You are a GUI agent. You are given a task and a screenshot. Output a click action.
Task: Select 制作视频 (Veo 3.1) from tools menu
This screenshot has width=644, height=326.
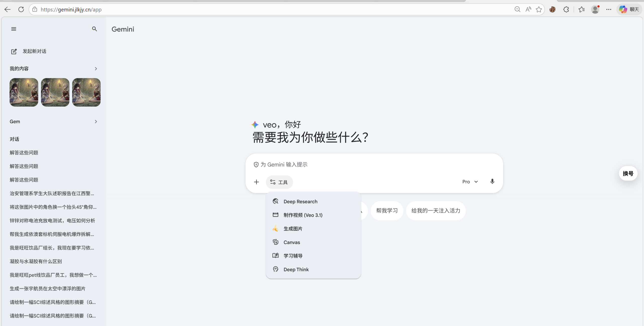(x=303, y=215)
